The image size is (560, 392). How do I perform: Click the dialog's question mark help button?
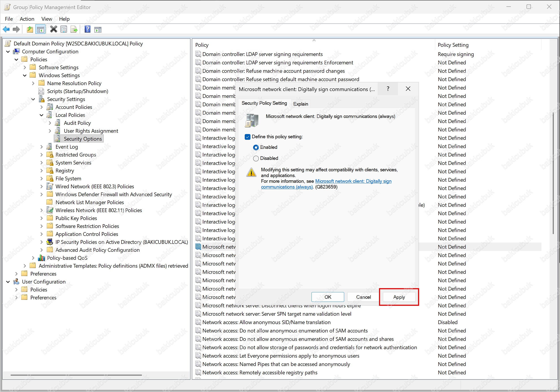388,89
